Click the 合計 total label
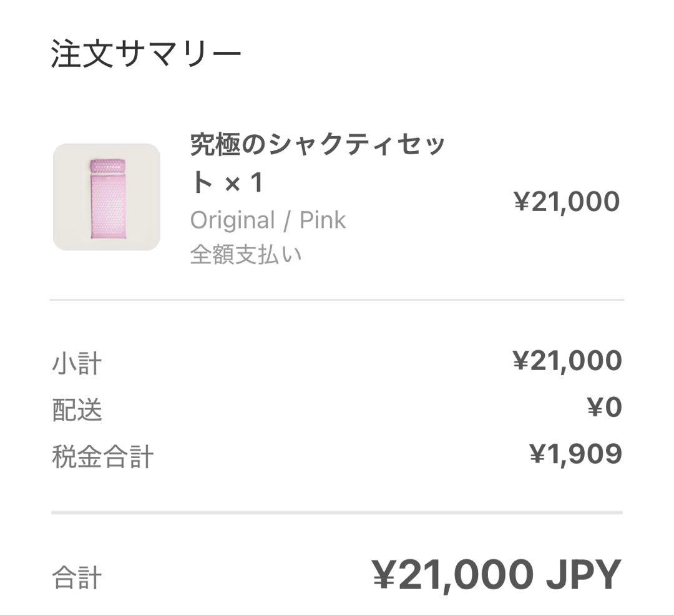Image resolution: width=674 pixels, height=616 pixels. coord(76,577)
